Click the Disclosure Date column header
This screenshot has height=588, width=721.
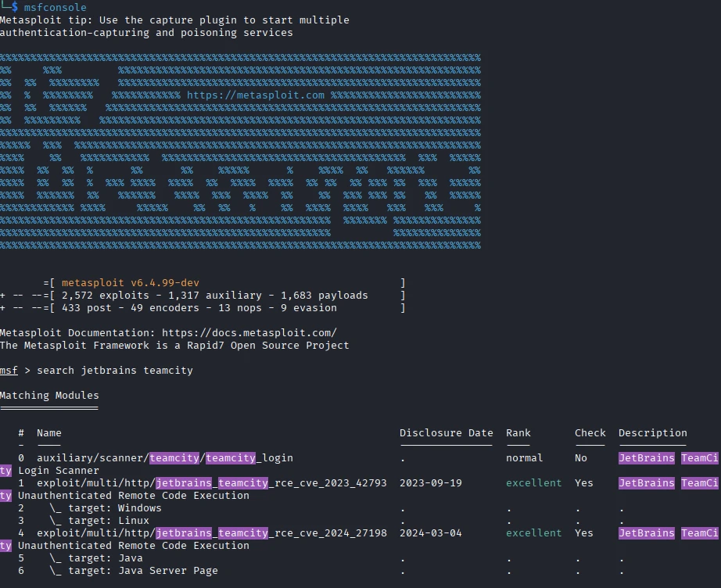pos(446,432)
